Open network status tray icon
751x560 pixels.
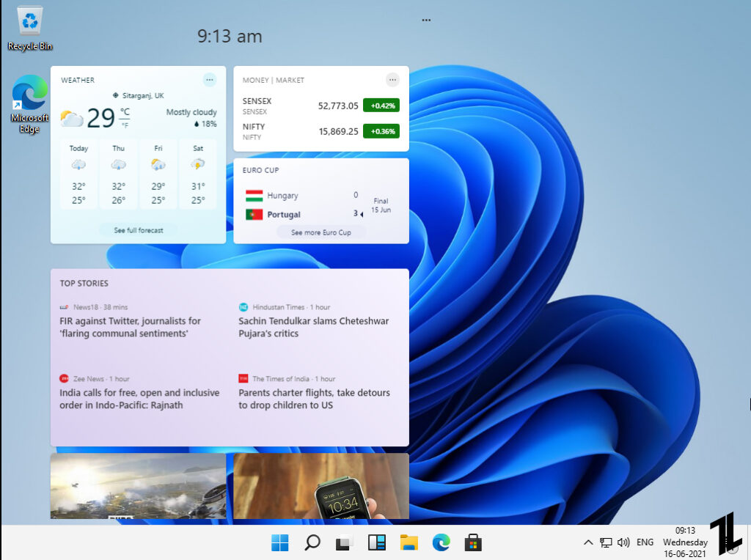coord(605,542)
